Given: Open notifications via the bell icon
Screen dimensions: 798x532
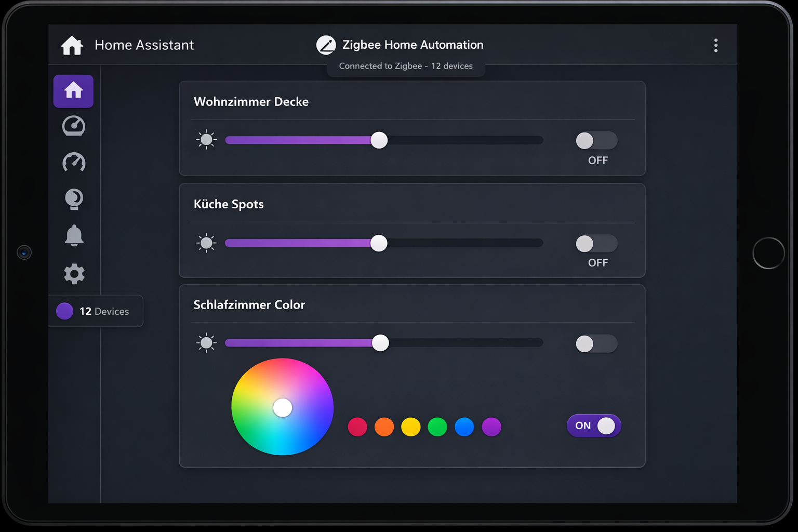Looking at the screenshot, I should click(x=74, y=235).
